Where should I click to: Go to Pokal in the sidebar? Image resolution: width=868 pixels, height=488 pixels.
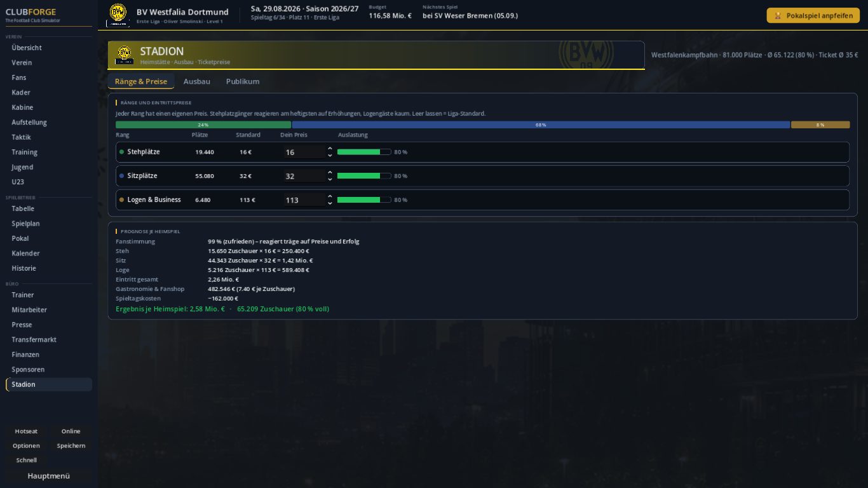click(49, 238)
